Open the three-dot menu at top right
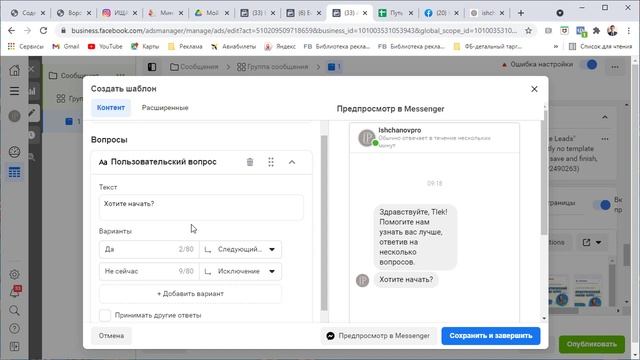This screenshot has width=640, height=360. [615, 67]
